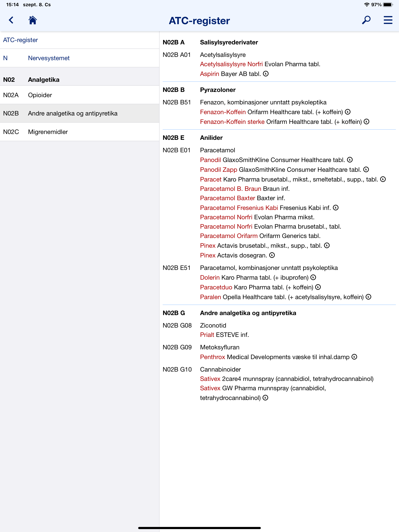The height and width of the screenshot is (532, 399).
Task: Navigate back with the back arrow
Action: [11, 21]
